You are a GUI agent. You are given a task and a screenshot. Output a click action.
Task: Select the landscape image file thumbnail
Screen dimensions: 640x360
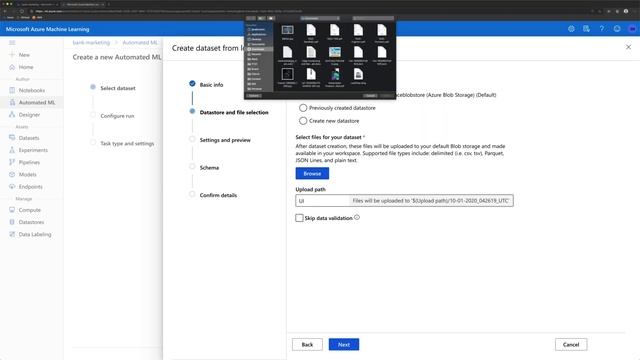tap(335, 52)
